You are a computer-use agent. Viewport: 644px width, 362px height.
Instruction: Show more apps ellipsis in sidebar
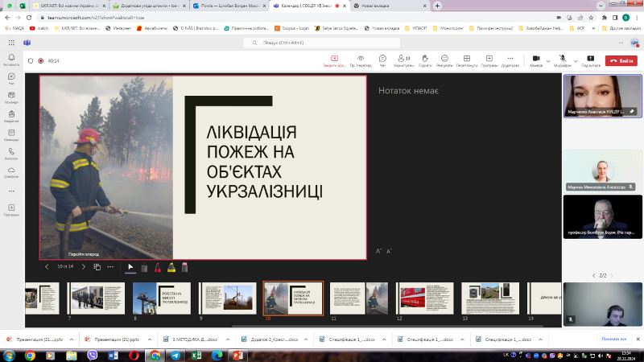point(11,191)
